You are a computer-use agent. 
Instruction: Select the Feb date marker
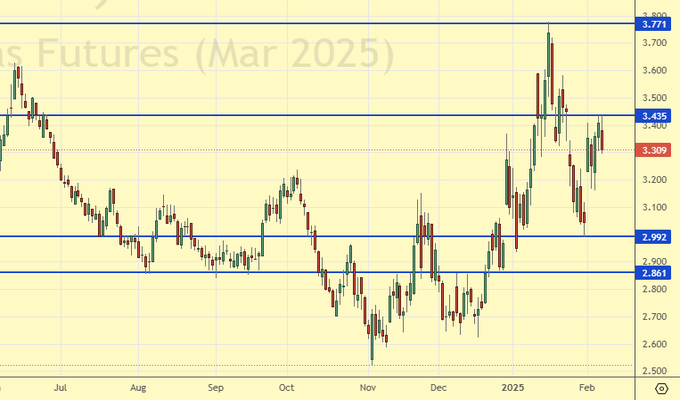point(588,386)
